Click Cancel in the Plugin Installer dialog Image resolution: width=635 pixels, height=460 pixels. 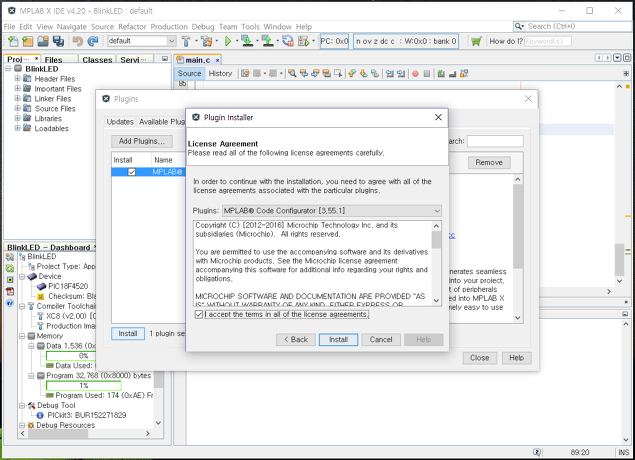click(x=381, y=340)
